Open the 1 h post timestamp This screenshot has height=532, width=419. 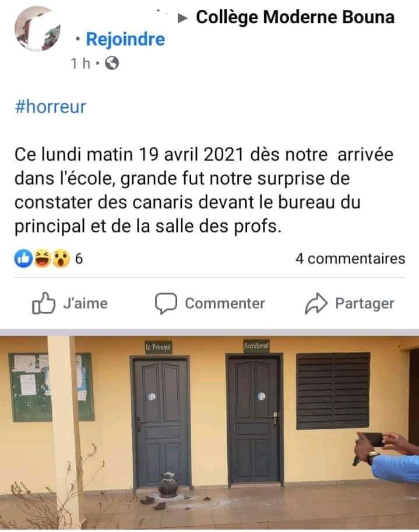click(x=80, y=63)
